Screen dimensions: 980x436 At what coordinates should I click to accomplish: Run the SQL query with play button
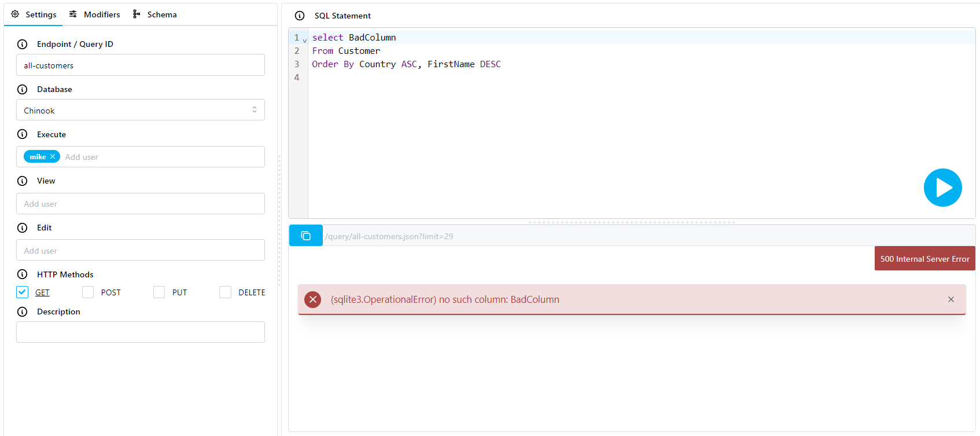tap(942, 188)
